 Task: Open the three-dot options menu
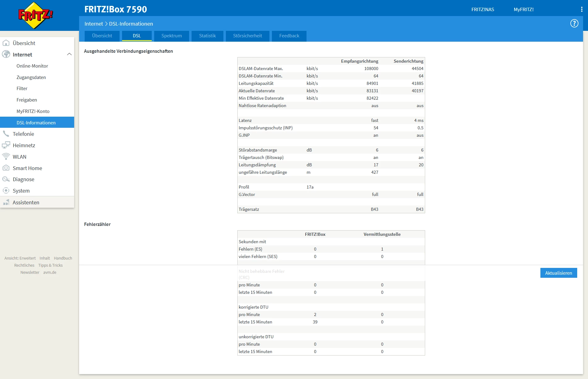pyautogui.click(x=582, y=10)
